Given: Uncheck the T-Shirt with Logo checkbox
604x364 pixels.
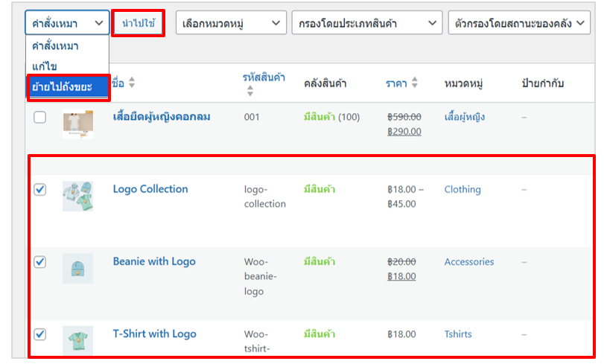Looking at the screenshot, I should [x=40, y=334].
